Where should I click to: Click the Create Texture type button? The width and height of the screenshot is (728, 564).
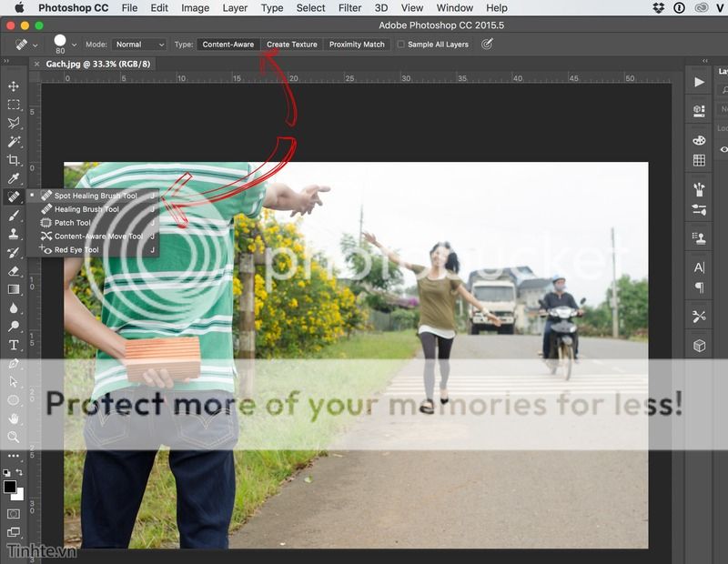coord(291,45)
